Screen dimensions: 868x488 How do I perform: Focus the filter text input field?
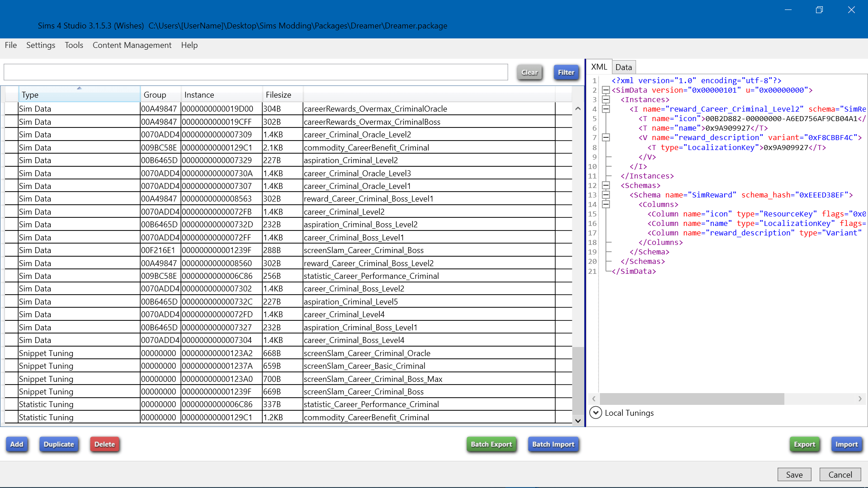pyautogui.click(x=256, y=72)
